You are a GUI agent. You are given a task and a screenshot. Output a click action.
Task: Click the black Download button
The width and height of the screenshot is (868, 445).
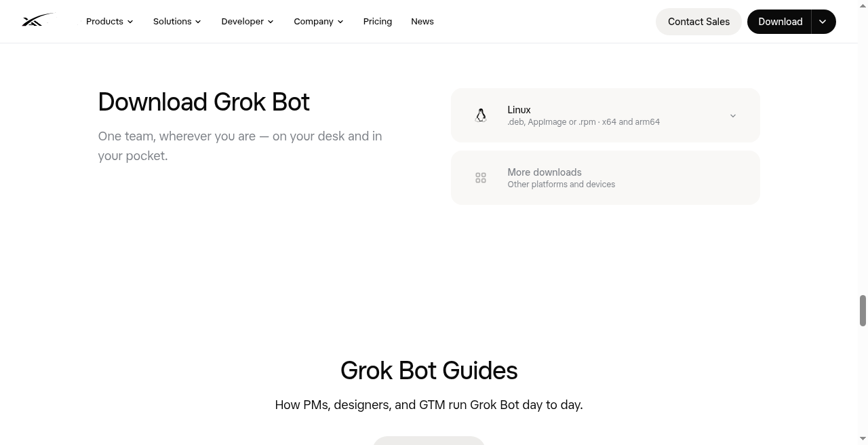[780, 22]
